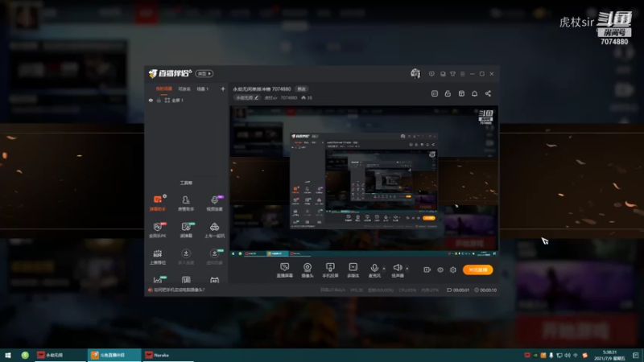Toggle lock on fullscreen source 1
The width and height of the screenshot is (644, 362).
pos(159,100)
